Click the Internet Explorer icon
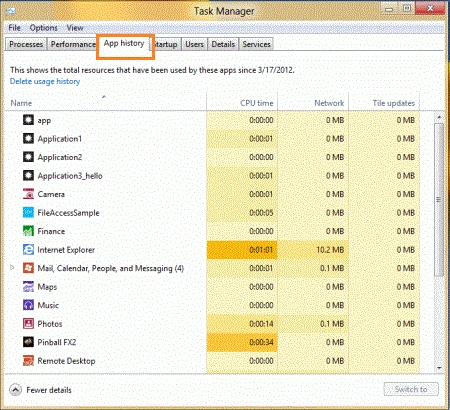 tap(28, 249)
